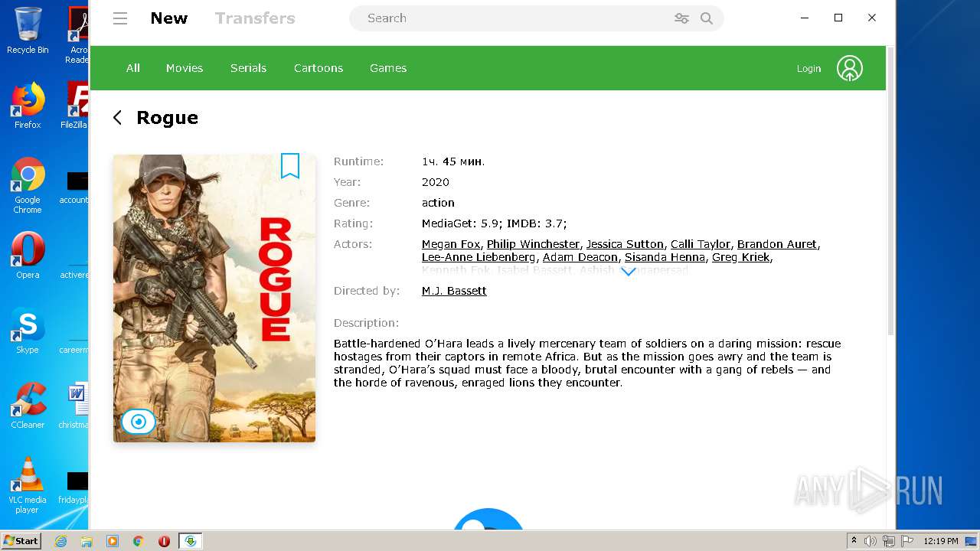Switch to the New tab
980x551 pixels.
pyautogui.click(x=169, y=18)
